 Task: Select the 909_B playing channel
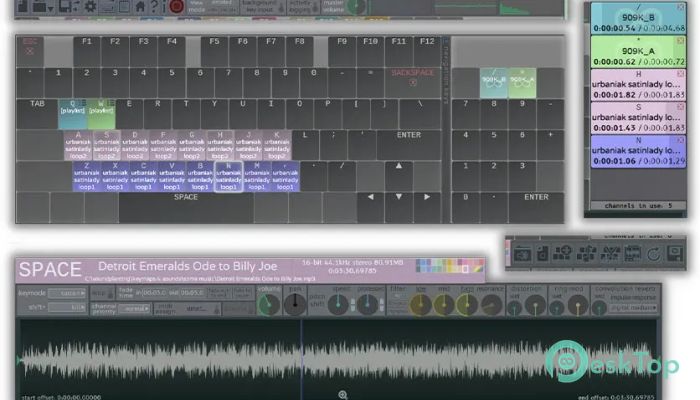[638, 18]
